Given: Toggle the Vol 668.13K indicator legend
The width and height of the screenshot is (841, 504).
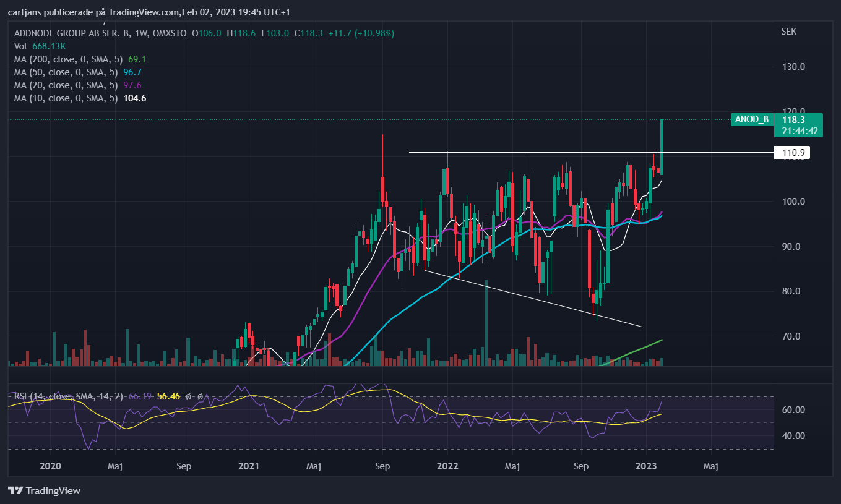Looking at the screenshot, I should tap(40, 46).
